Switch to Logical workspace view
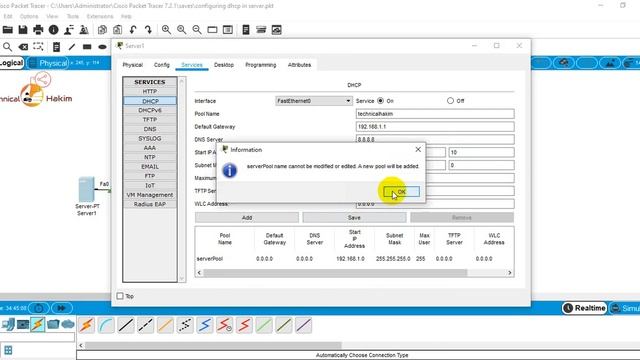 (x=11, y=63)
